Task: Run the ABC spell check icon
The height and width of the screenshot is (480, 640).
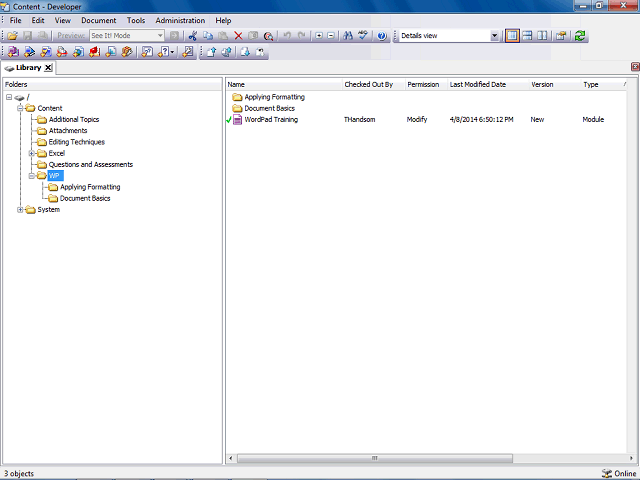Action: point(363,36)
